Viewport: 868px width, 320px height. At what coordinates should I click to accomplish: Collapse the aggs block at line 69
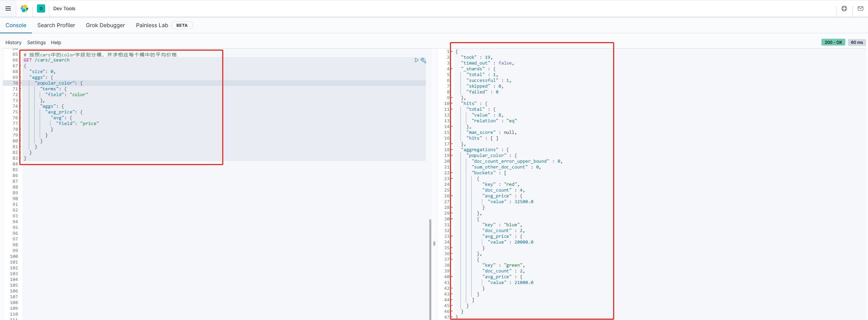pos(20,77)
